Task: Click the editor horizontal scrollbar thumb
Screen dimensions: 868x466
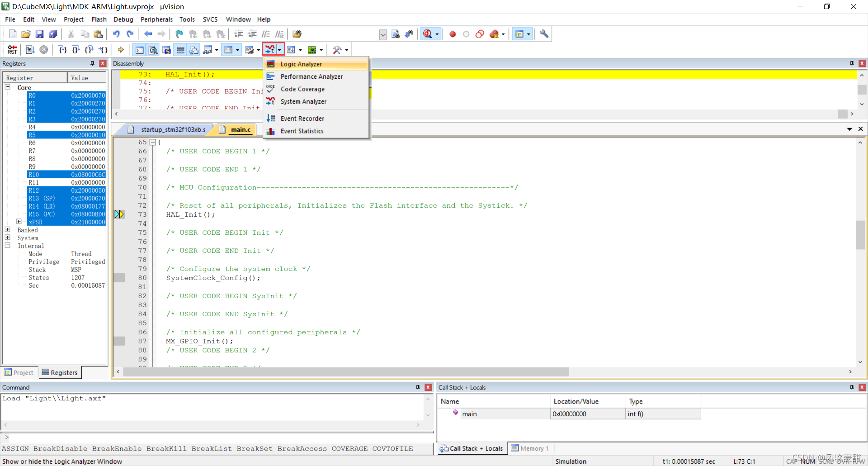Action: (346, 372)
